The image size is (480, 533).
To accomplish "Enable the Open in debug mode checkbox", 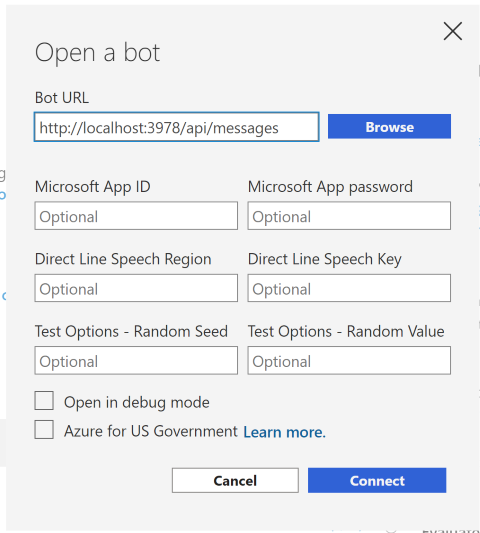I will click(x=44, y=400).
